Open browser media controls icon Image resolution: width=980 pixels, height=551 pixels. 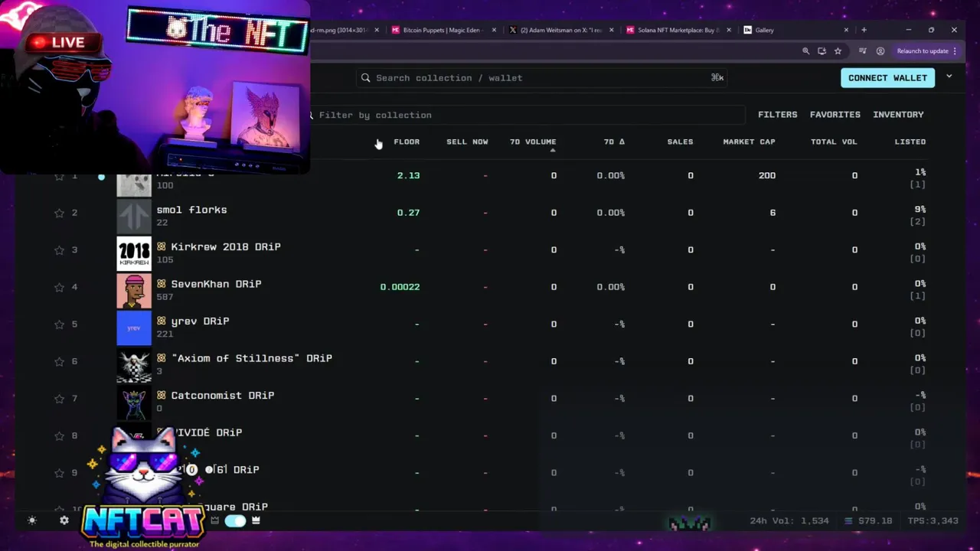[863, 51]
